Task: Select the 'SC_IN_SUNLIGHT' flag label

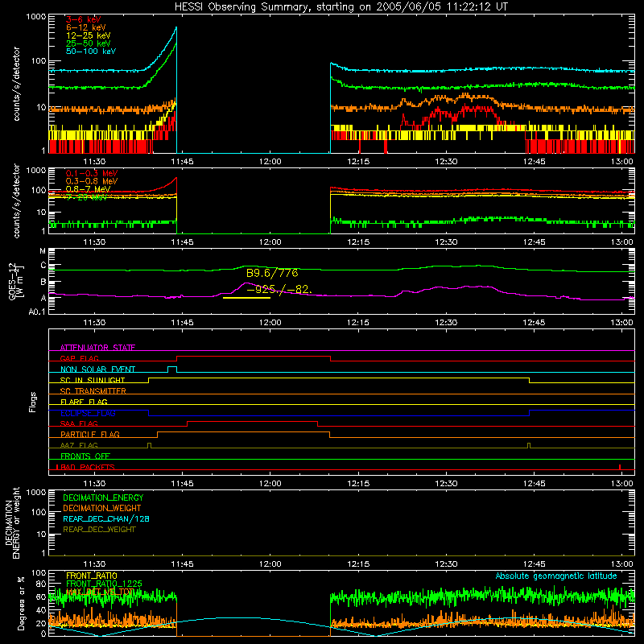Action: pyautogui.click(x=93, y=380)
